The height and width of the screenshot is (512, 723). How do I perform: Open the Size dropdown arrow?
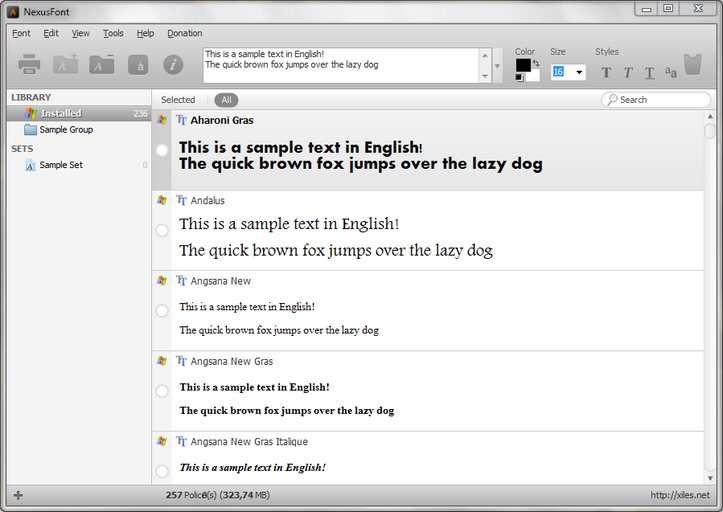(x=579, y=72)
